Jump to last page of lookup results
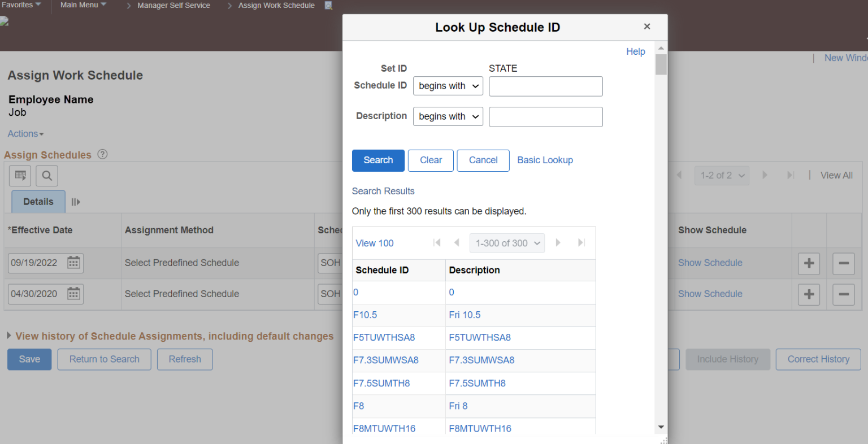The width and height of the screenshot is (868, 444). 581,243
